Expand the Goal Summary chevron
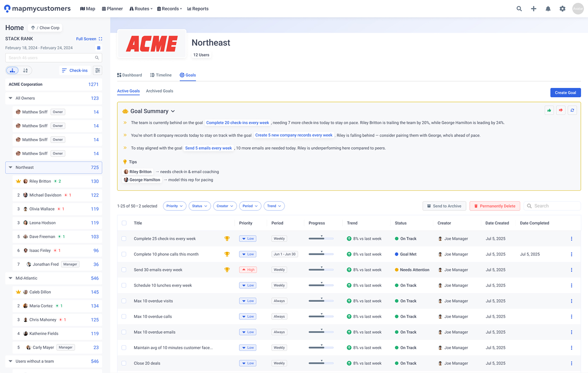 coord(173,111)
